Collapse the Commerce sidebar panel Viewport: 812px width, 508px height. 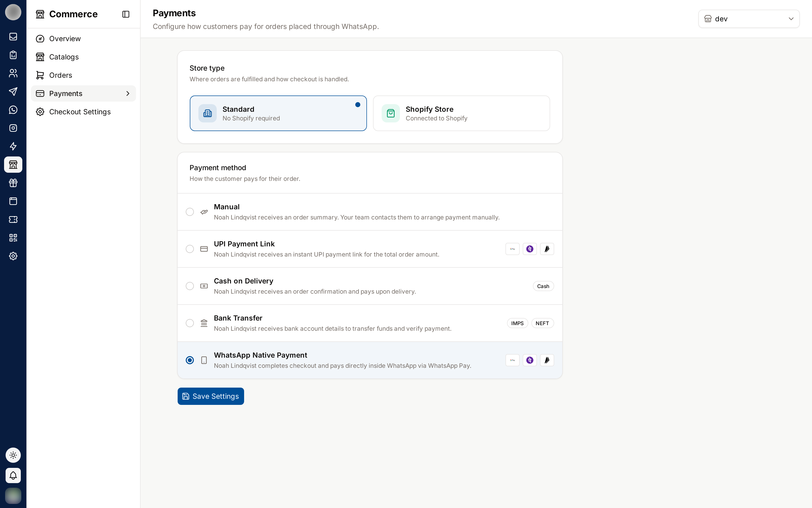126,14
